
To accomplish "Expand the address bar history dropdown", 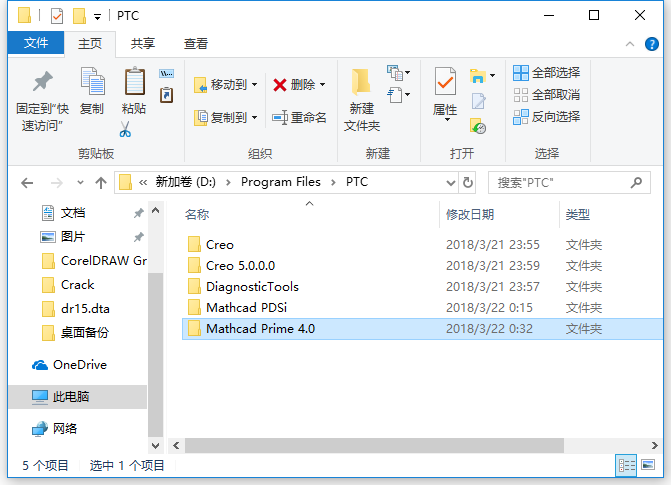I will pyautogui.click(x=451, y=183).
